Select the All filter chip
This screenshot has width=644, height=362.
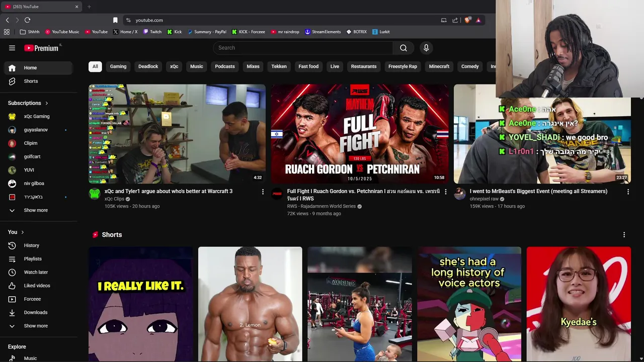click(95, 66)
